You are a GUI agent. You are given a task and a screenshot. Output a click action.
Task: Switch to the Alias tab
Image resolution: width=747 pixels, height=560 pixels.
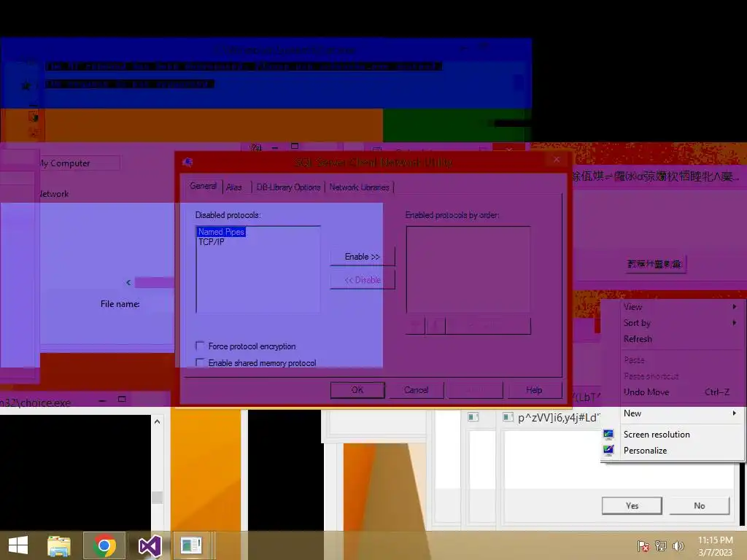234,187
